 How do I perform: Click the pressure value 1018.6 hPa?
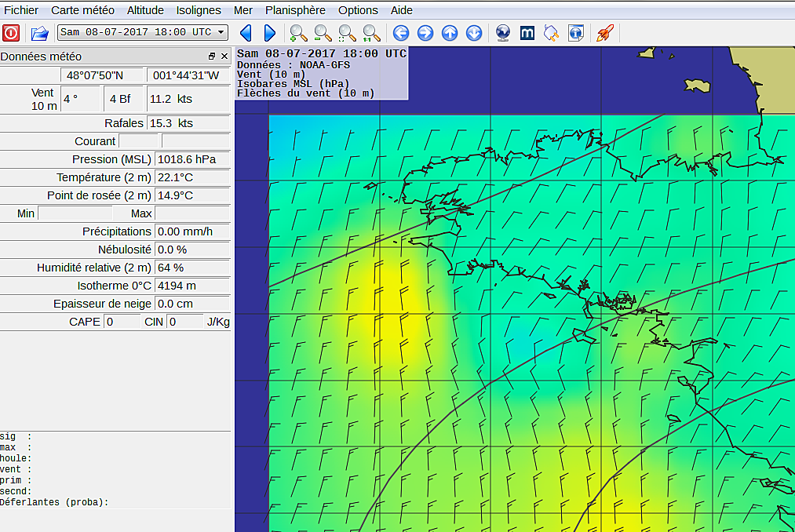(192, 159)
